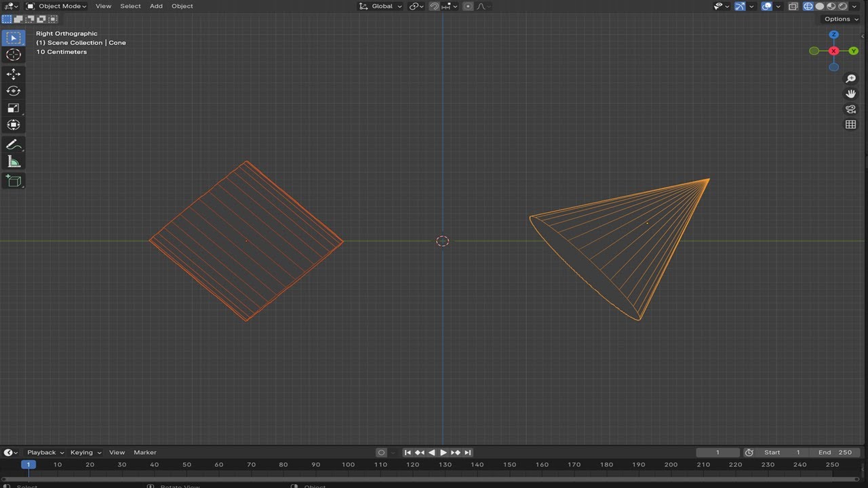Activate the Cursor tool
The width and height of the screenshot is (868, 488).
[14, 55]
